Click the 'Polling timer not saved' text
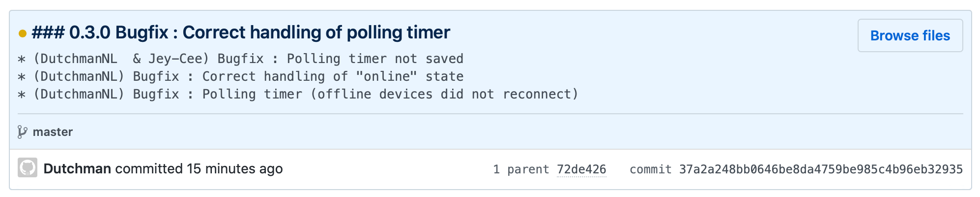980x197 pixels. pyautogui.click(x=375, y=59)
